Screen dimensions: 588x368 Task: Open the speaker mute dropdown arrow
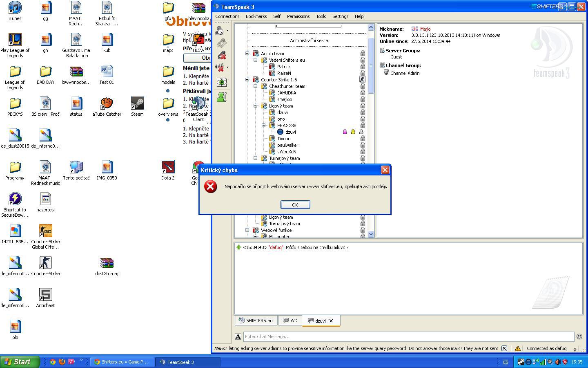pos(227,67)
